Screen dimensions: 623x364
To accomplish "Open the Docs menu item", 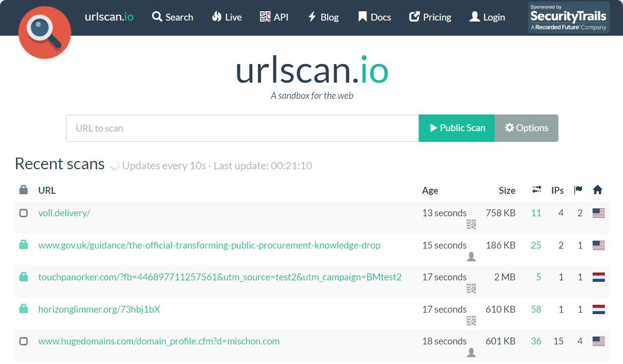I will [374, 17].
